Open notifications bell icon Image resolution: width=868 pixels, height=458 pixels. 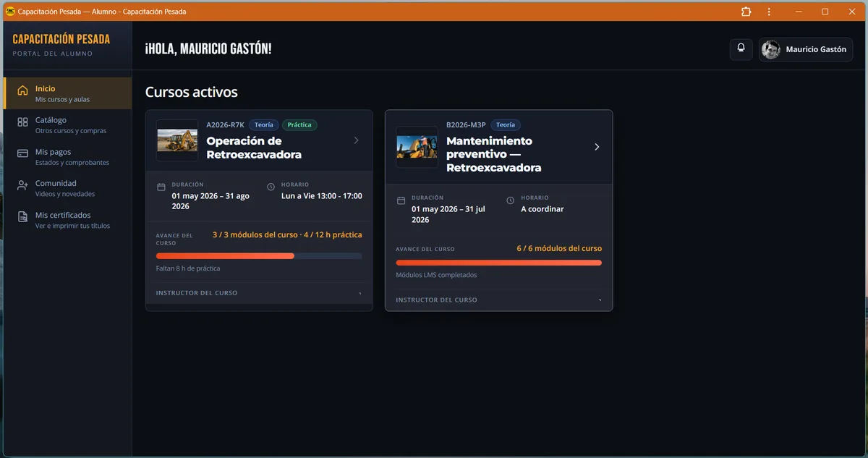741,49
